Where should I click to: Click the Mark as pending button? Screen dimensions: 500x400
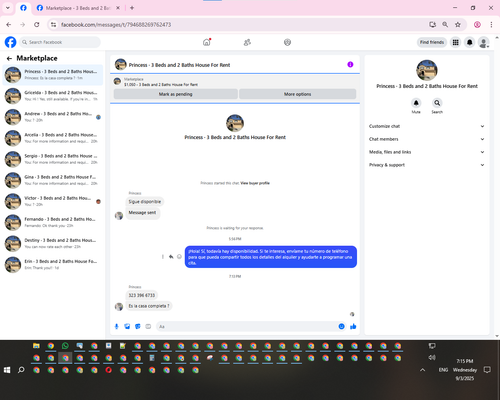click(176, 94)
